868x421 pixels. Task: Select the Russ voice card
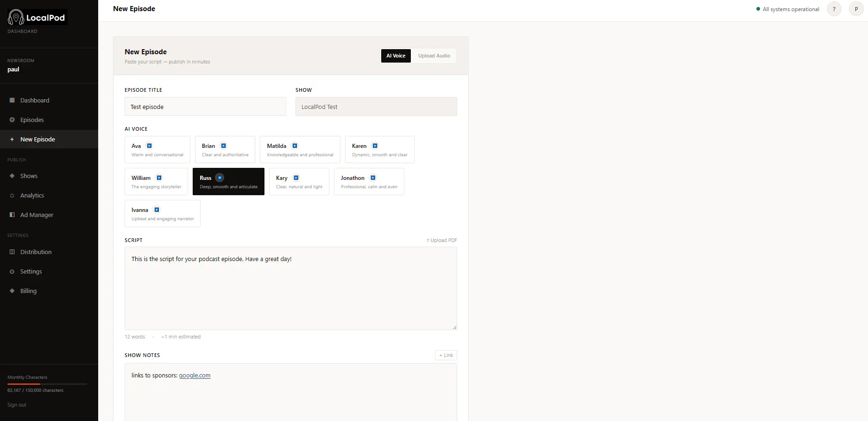coord(229,181)
